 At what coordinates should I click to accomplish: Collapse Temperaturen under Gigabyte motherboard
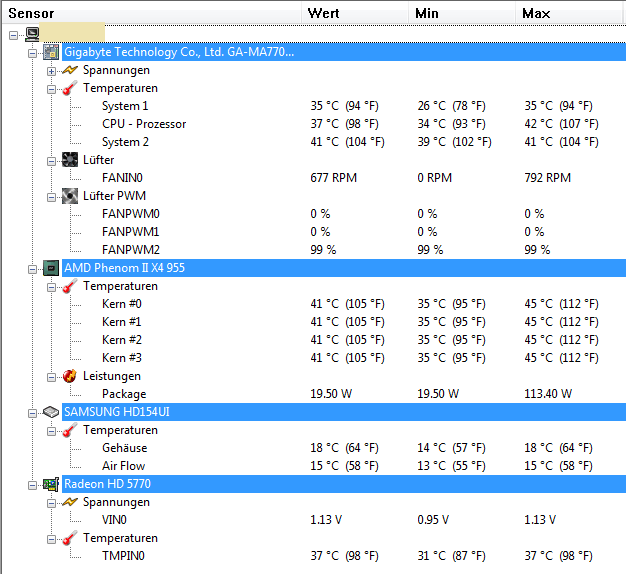click(51, 89)
